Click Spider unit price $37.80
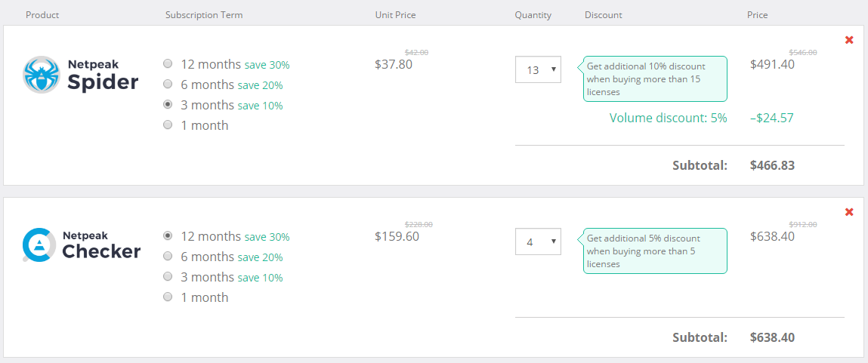The width and height of the screenshot is (868, 363). click(x=394, y=65)
